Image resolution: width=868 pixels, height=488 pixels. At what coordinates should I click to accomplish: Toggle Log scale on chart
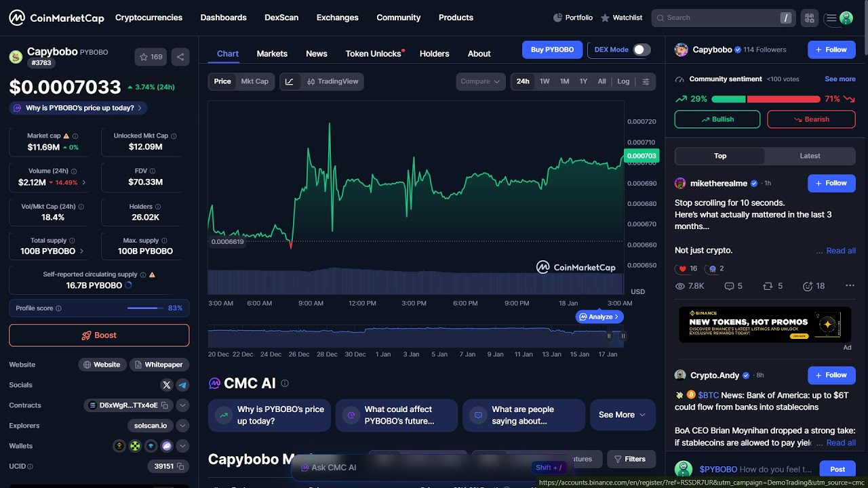(x=623, y=81)
